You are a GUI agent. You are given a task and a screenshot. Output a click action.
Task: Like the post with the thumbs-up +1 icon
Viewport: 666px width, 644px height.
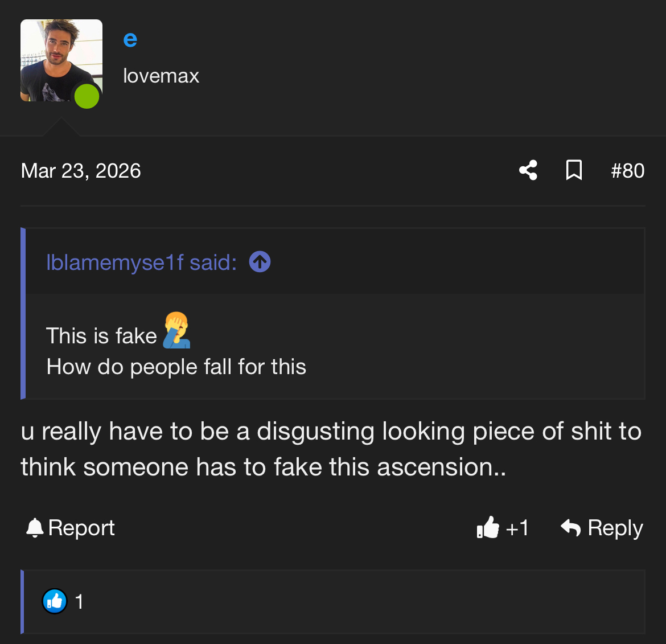[488, 528]
